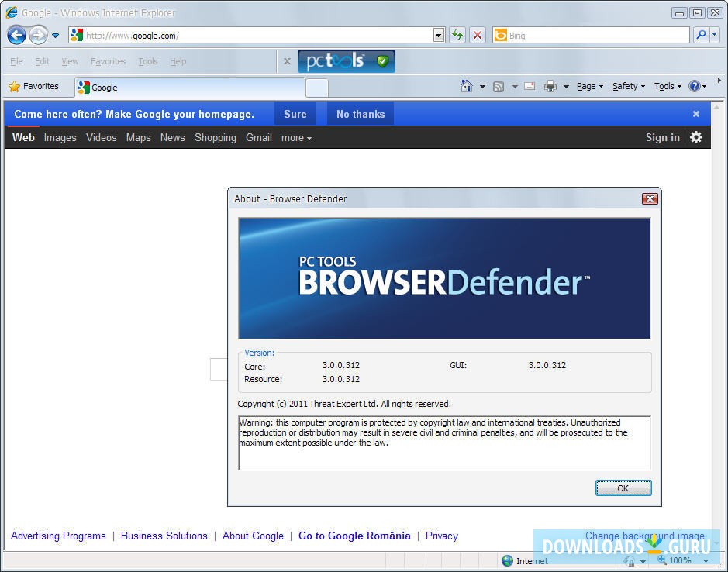The height and width of the screenshot is (572, 728).
Task: Go to Google Shopping
Action: tap(216, 137)
